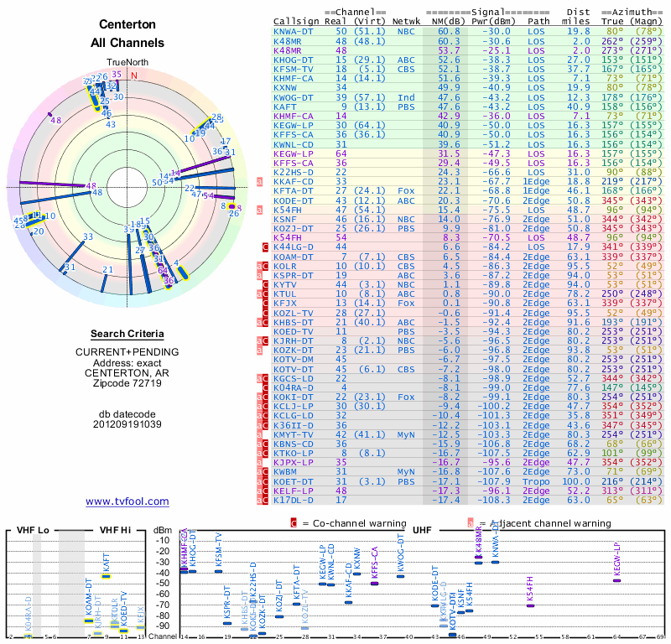
Task: Click the 'VHF Lo' band label
Action: click(33, 530)
